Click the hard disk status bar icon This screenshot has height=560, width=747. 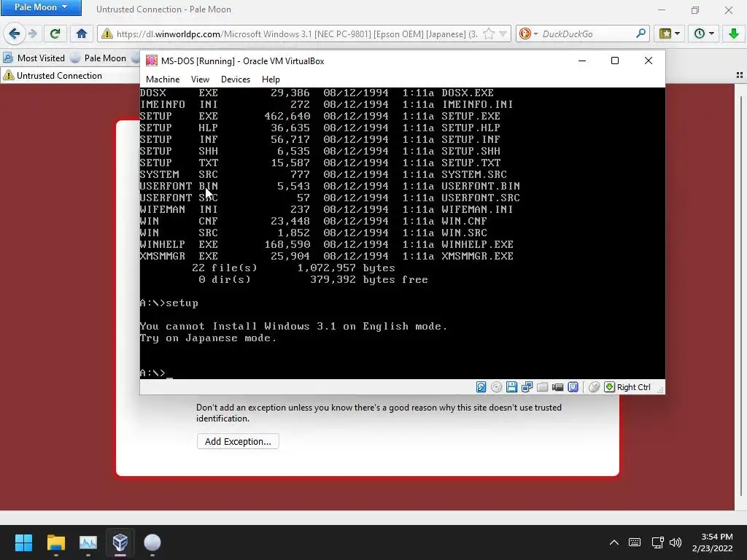[481, 387]
